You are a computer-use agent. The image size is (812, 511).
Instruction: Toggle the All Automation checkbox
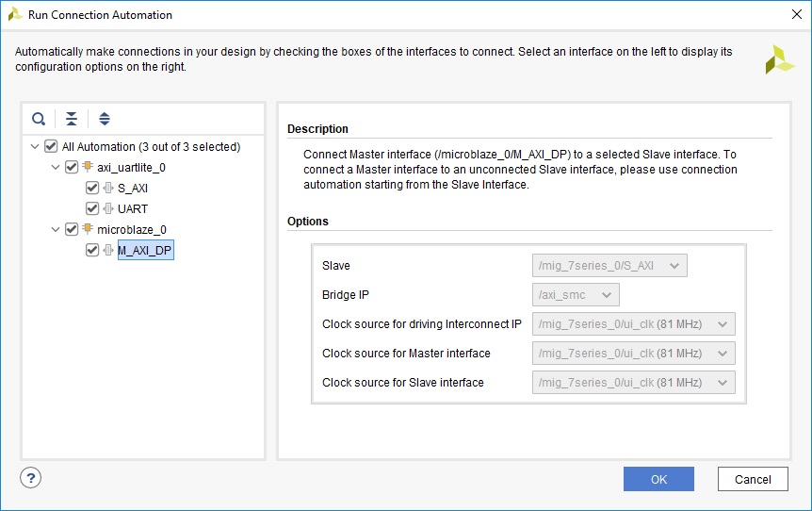pyautogui.click(x=51, y=146)
